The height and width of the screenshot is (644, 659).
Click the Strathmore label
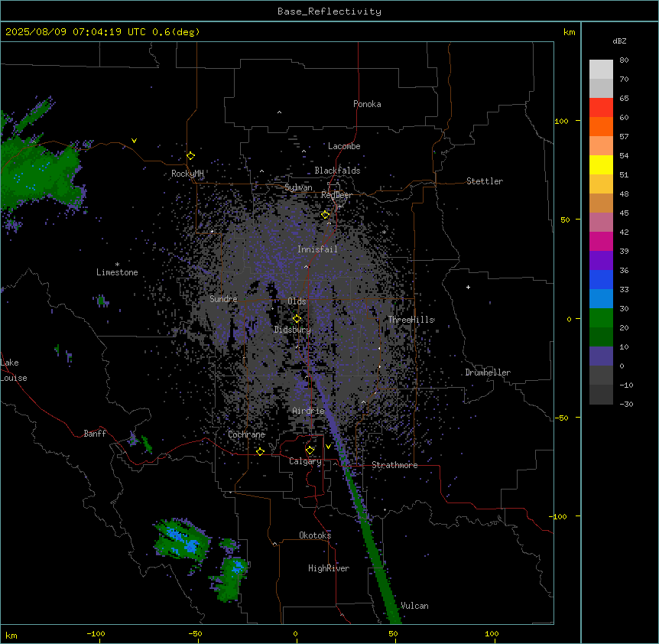click(x=394, y=465)
